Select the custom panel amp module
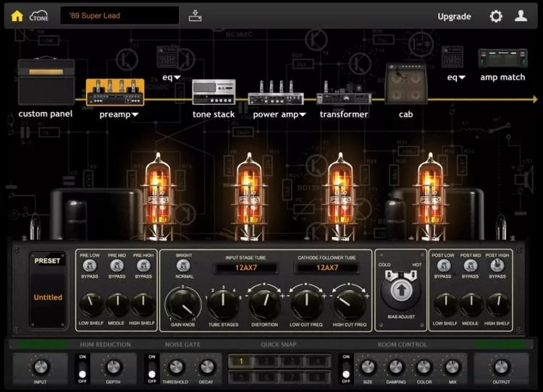Viewport: 543px width, 392px height. (46, 80)
